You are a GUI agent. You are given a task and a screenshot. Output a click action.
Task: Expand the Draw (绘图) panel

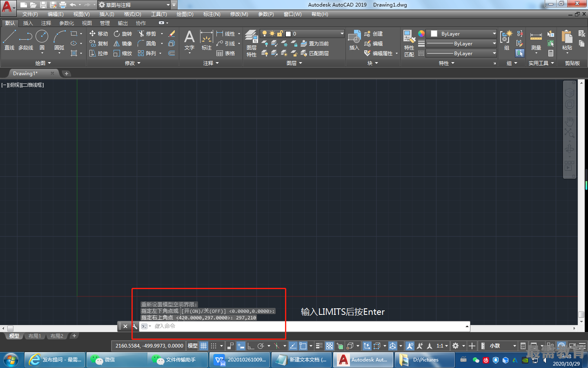pyautogui.click(x=43, y=63)
